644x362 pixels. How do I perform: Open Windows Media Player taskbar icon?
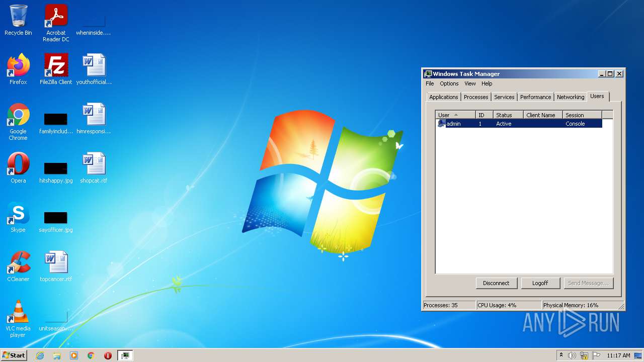click(x=74, y=355)
